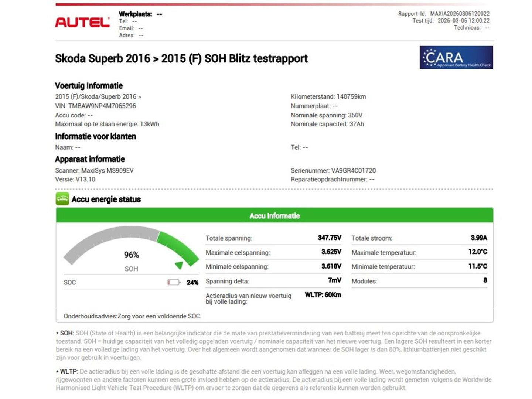Toggle the SOC percentage display
The width and height of the screenshot is (532, 399).
[x=193, y=282]
